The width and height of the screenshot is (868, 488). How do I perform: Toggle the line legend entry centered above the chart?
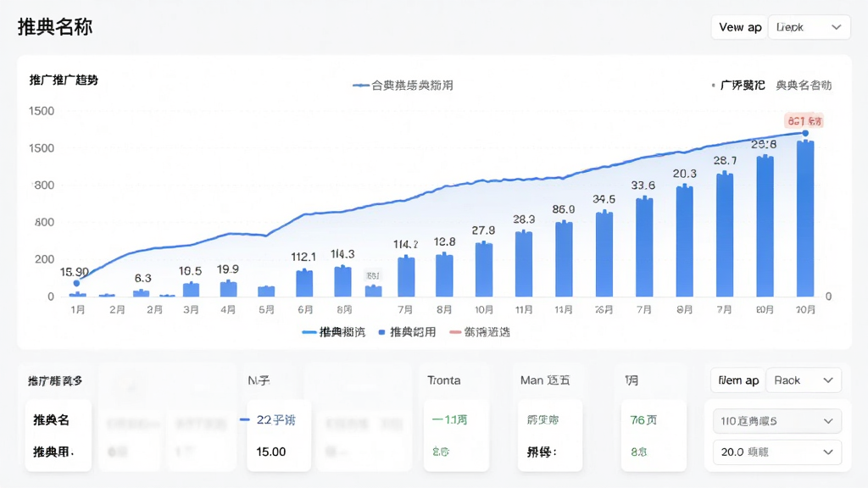403,86
